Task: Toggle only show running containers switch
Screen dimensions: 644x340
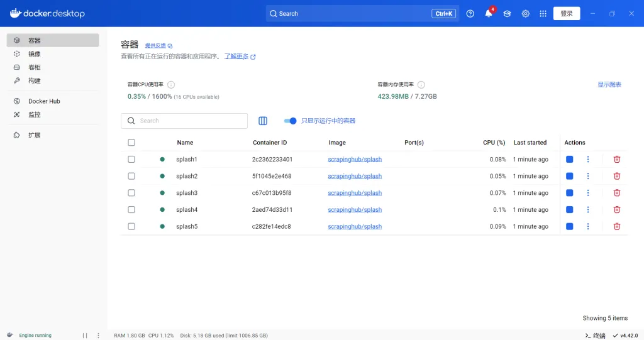Action: (x=290, y=121)
